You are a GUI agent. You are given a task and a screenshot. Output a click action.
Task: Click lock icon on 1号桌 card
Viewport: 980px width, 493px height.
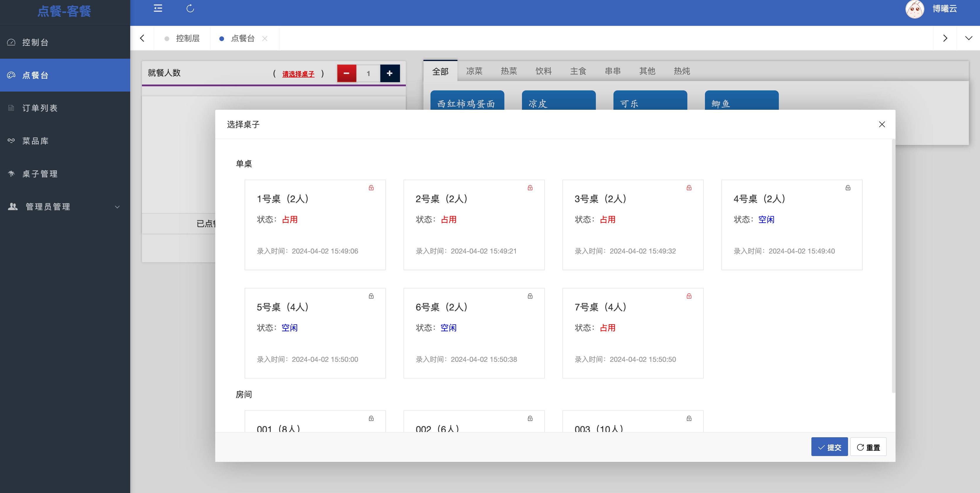(x=371, y=188)
